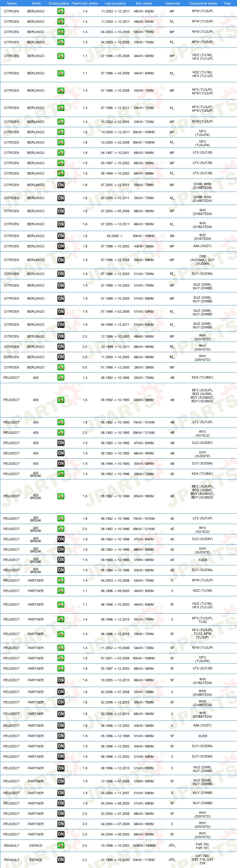237x868 pixels.
Task: Click PB icon in Partner 54kW / 73KM row
Action: 61,648
